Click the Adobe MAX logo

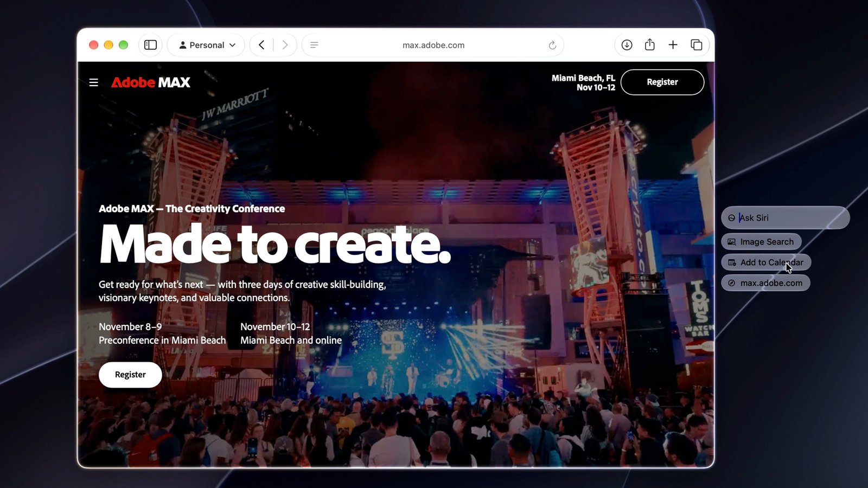tap(151, 82)
